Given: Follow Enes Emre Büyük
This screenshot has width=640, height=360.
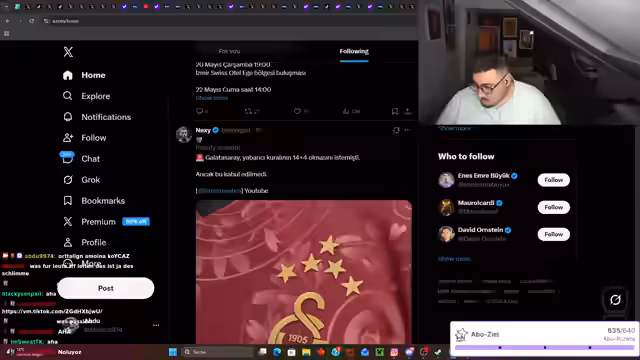Looking at the screenshot, I should tap(553, 180).
